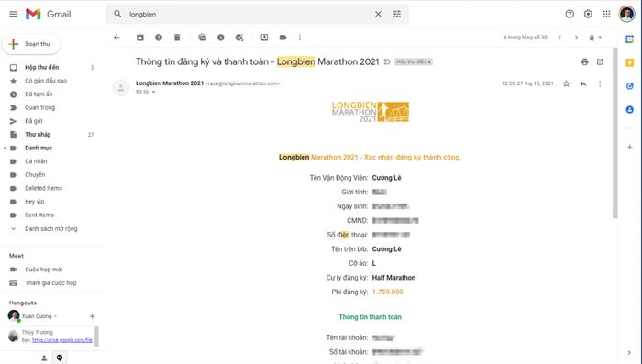The image size is (642, 364).
Task: Clear the search box with the X icon
Action: (x=378, y=14)
